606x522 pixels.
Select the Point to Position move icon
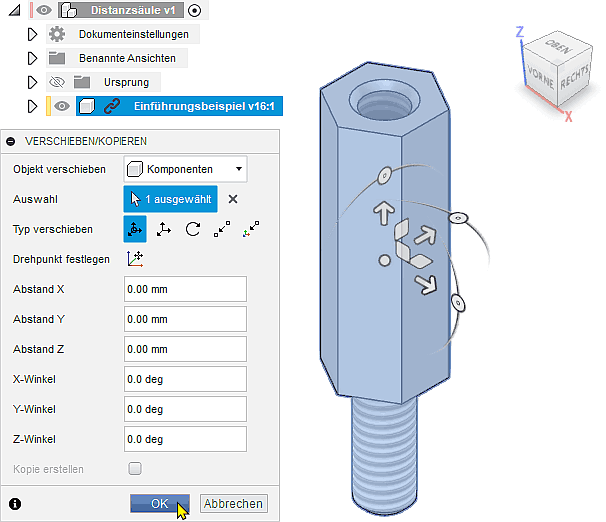click(251, 229)
